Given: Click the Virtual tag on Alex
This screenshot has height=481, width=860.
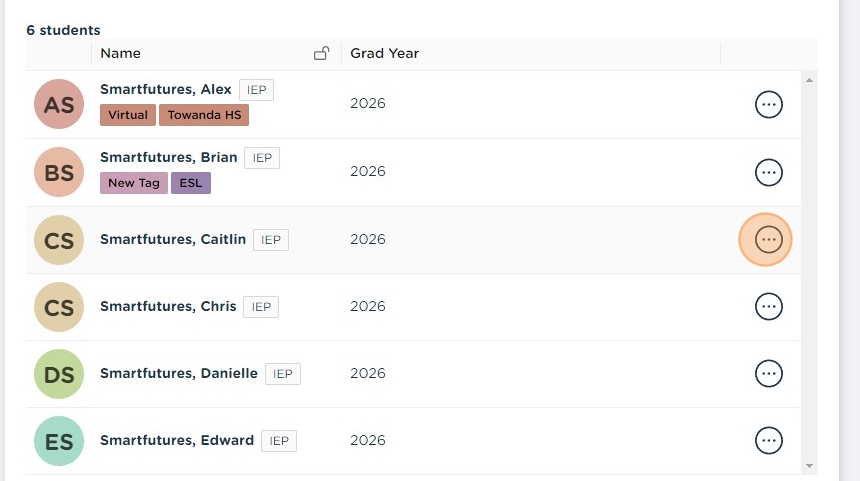Looking at the screenshot, I should point(128,115).
